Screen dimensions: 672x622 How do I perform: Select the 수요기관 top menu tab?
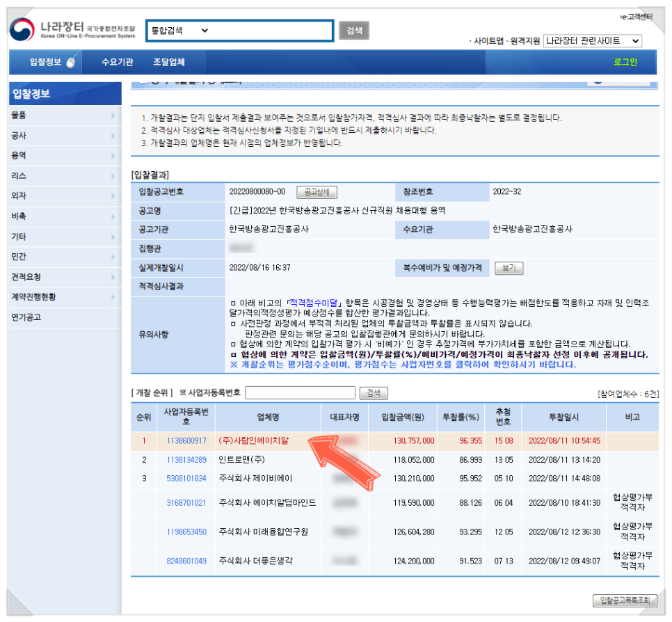118,62
